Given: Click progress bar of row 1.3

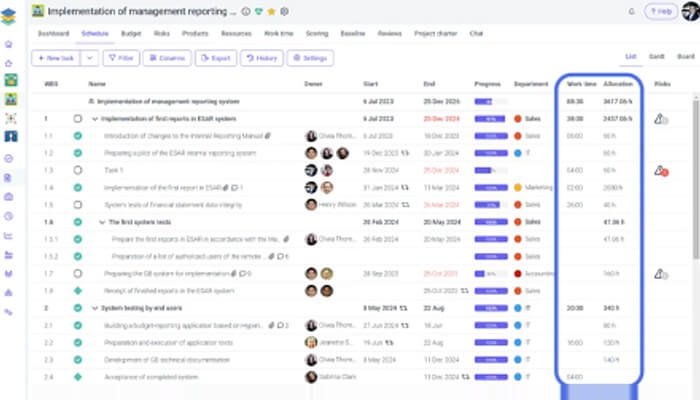Looking at the screenshot, I should click(x=491, y=170).
